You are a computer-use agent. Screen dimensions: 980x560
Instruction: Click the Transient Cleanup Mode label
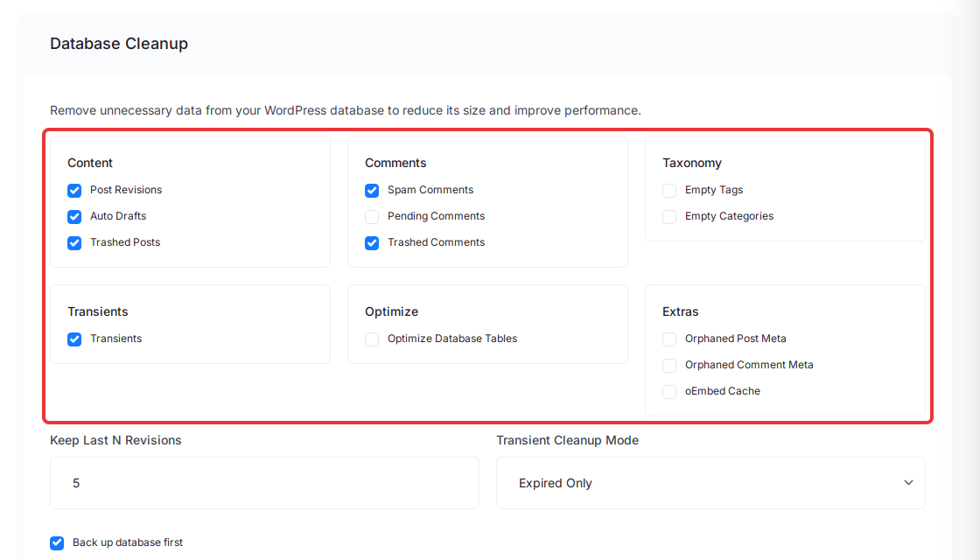(x=568, y=440)
